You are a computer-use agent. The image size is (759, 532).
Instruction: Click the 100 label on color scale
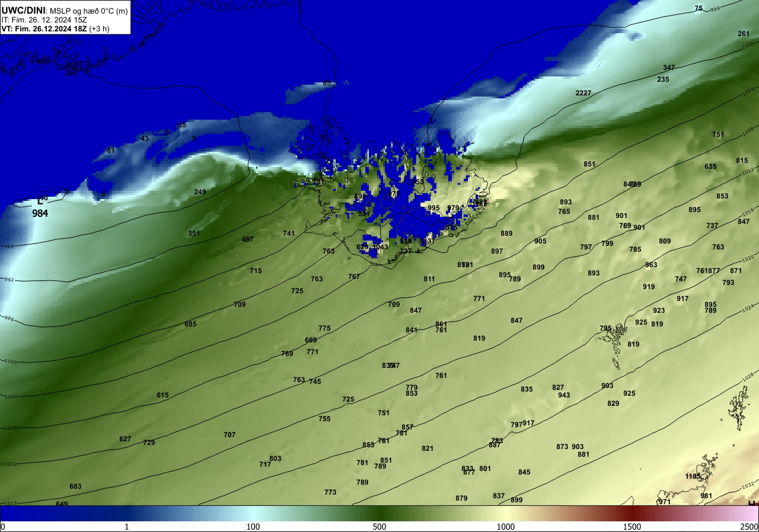pyautogui.click(x=253, y=527)
